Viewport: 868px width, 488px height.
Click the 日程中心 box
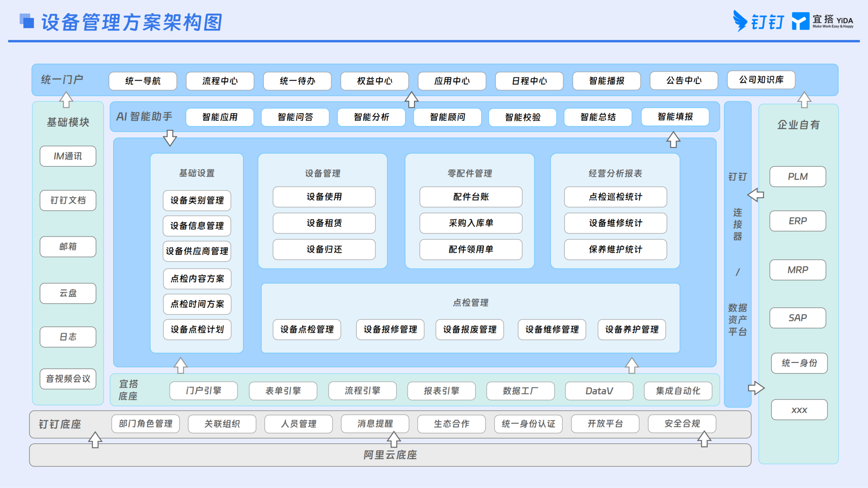pos(529,81)
